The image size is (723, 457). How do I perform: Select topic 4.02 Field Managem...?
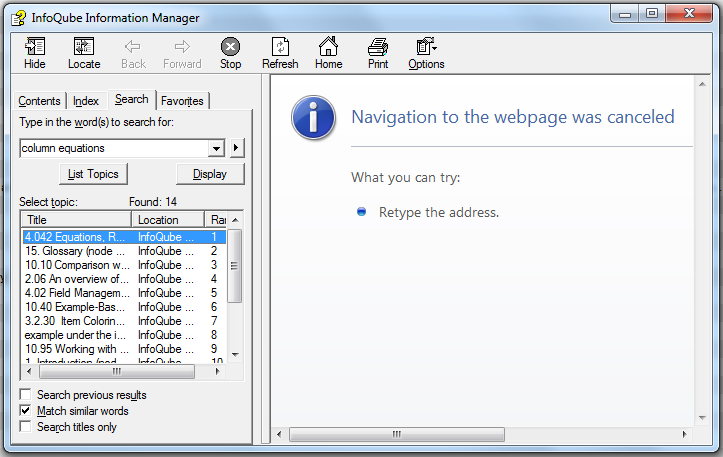pyautogui.click(x=124, y=293)
